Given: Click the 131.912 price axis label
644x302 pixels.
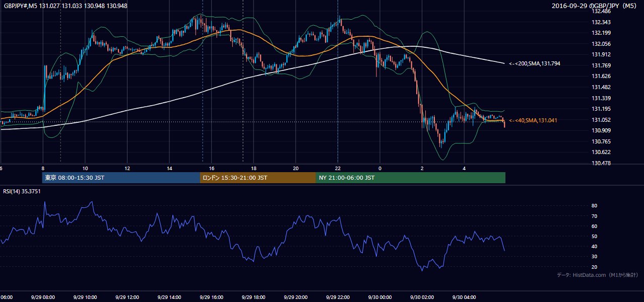Looking at the screenshot, I should pos(601,54).
